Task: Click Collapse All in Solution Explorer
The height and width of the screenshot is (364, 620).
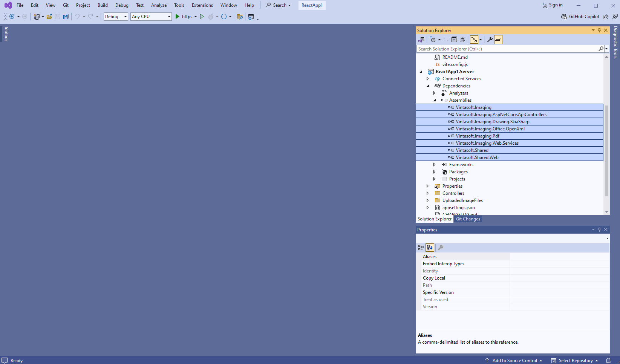Action: pos(454,40)
